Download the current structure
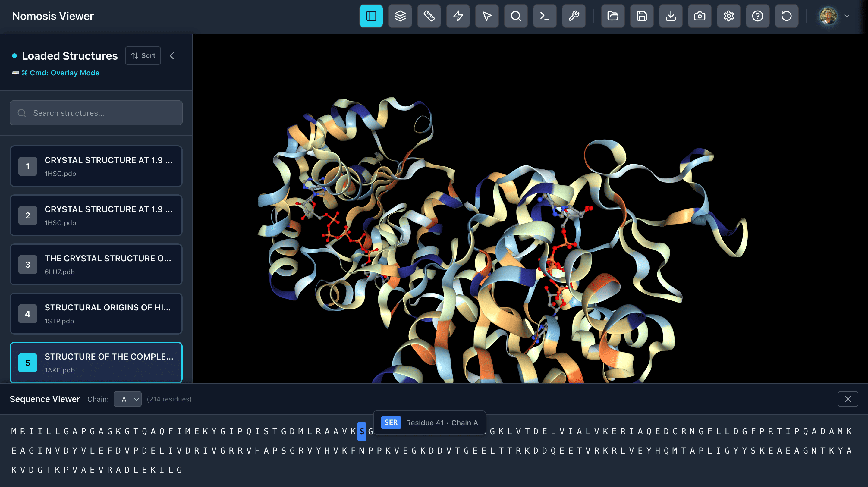Image resolution: width=868 pixels, height=487 pixels. tap(671, 16)
